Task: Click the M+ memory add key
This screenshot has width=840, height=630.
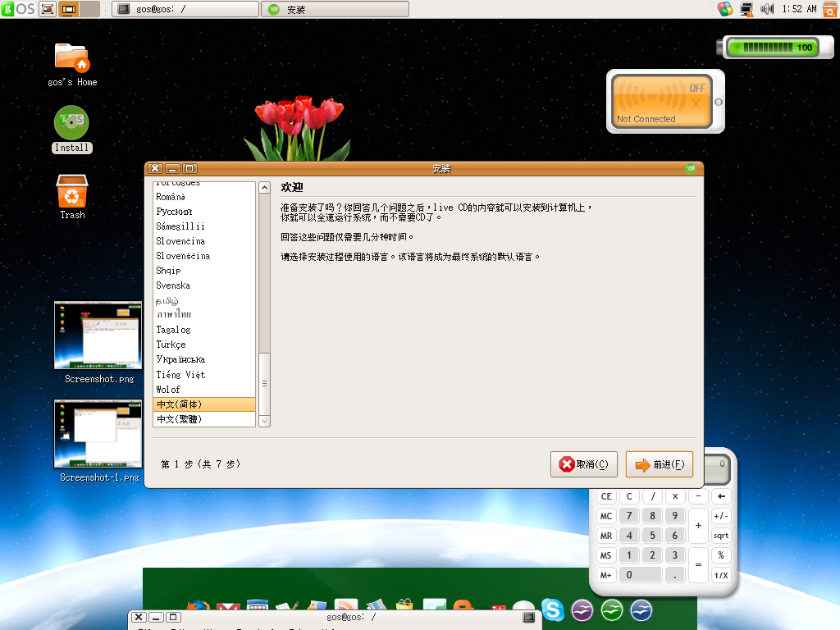Action: pyautogui.click(x=606, y=575)
